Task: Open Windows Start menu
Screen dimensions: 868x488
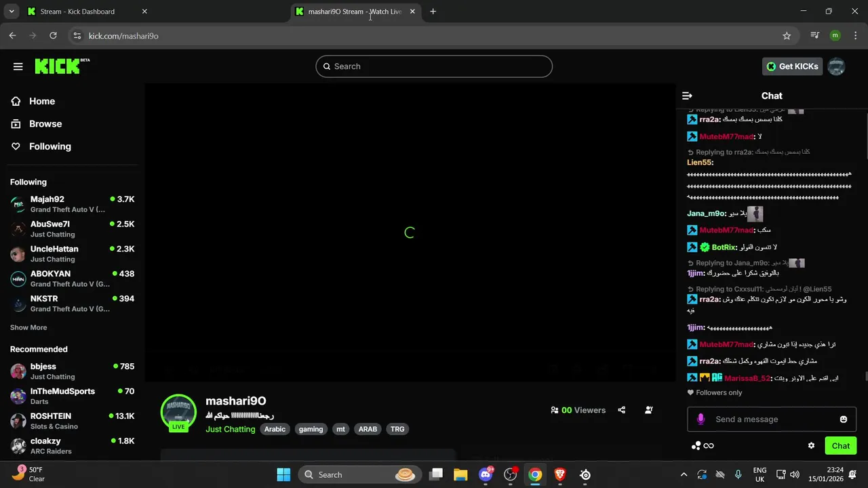Action: point(283,474)
